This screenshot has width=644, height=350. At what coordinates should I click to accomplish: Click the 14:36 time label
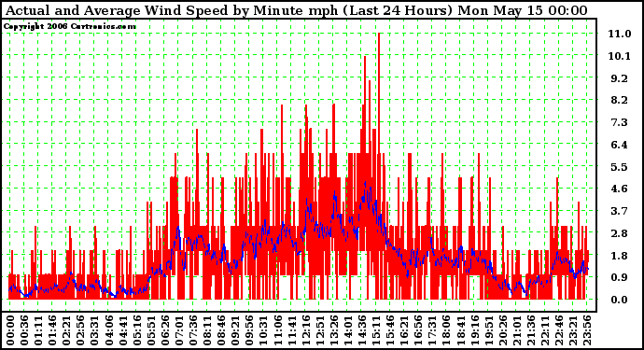tap(361, 330)
